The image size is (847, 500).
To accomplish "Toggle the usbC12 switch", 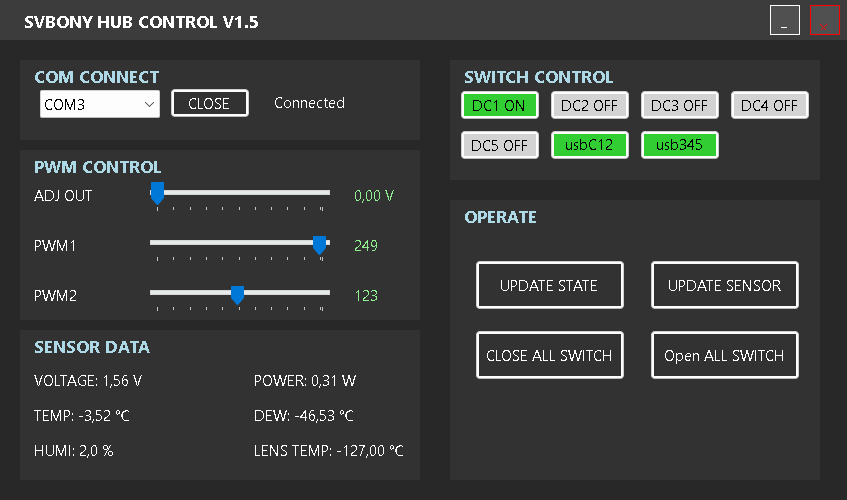I will coord(589,145).
